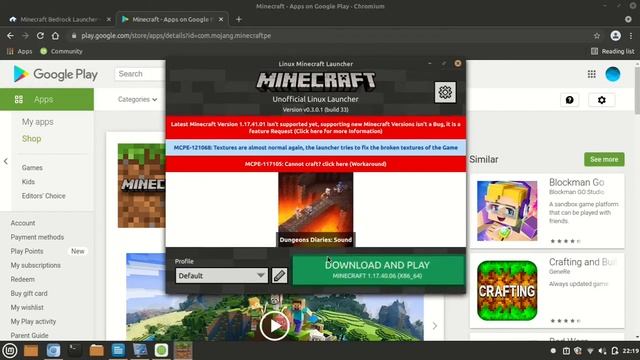Select the green Apps section
This screenshot has width=640, height=360.
47,99
